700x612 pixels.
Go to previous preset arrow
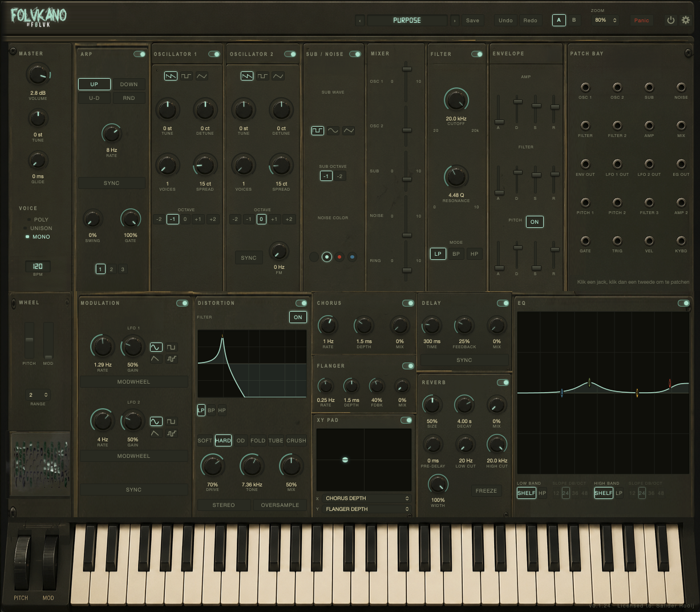pos(360,21)
